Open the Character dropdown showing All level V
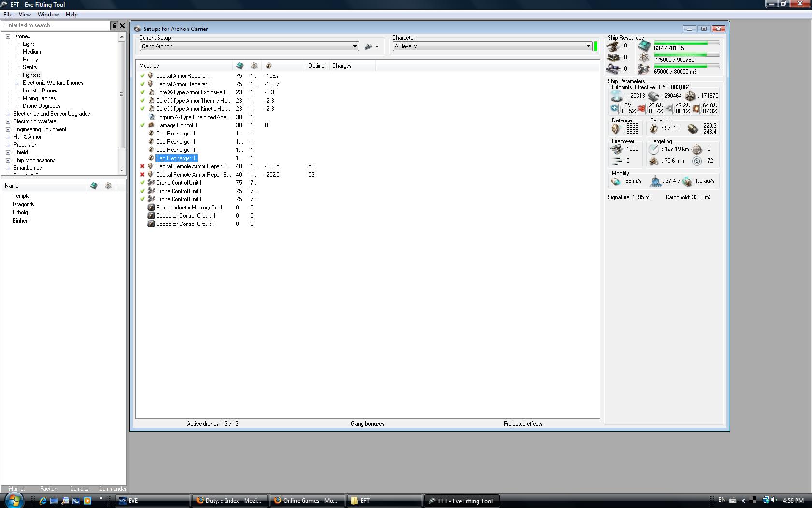812x508 pixels. 492,46
